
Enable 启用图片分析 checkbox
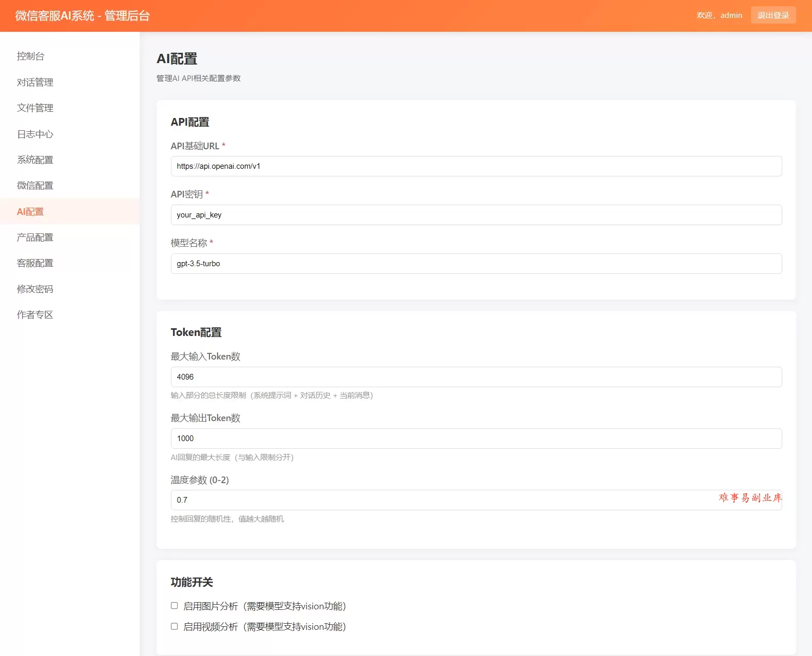[x=175, y=606]
